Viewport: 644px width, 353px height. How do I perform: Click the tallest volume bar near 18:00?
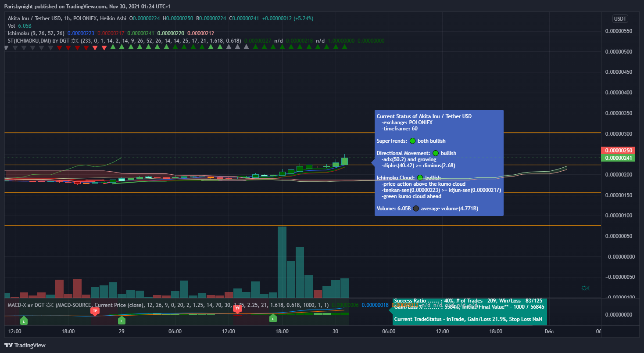(x=282, y=259)
